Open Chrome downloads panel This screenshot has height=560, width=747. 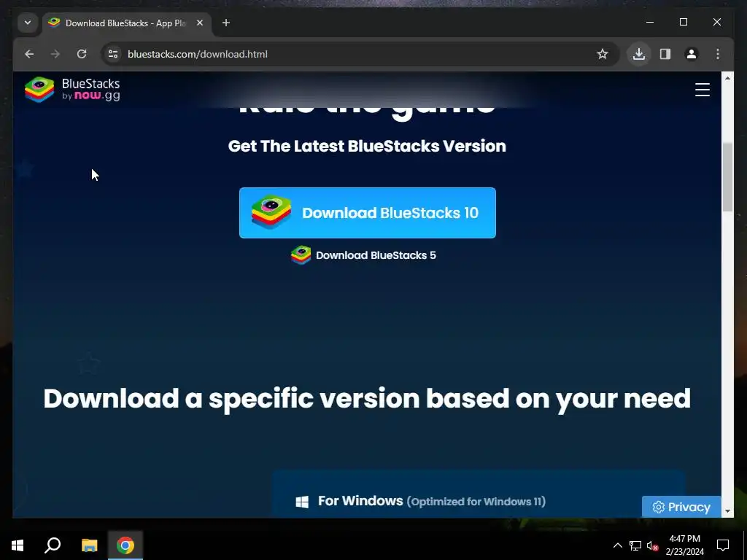point(639,54)
